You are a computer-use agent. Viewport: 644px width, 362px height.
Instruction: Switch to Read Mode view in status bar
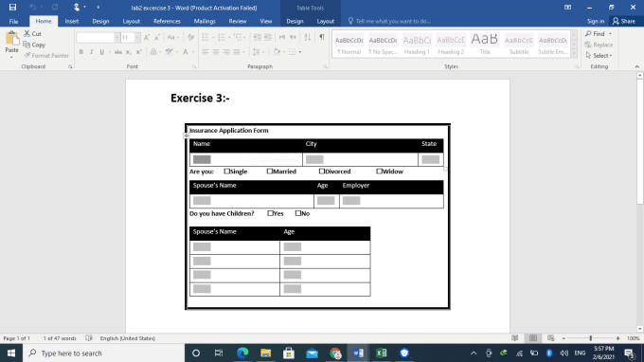[514, 338]
